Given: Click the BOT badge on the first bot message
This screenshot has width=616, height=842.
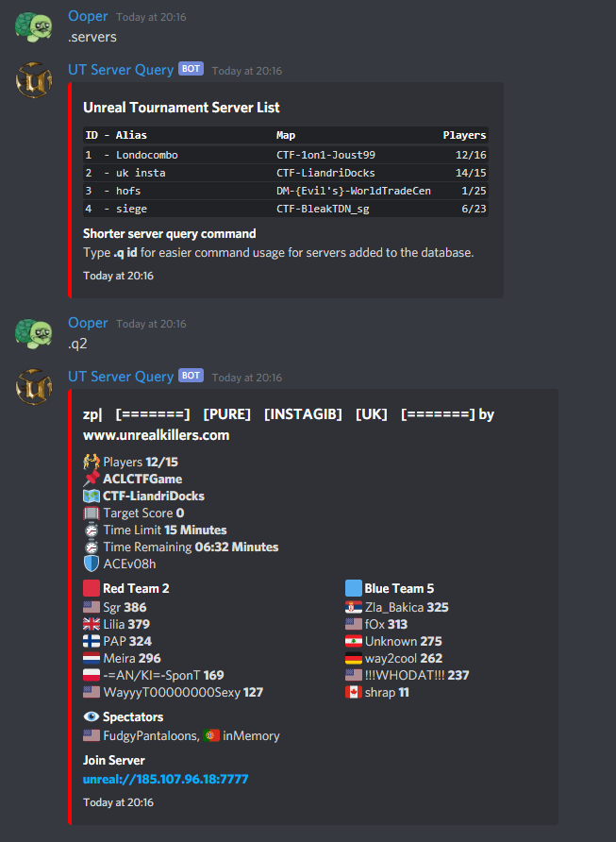Looking at the screenshot, I should (191, 69).
